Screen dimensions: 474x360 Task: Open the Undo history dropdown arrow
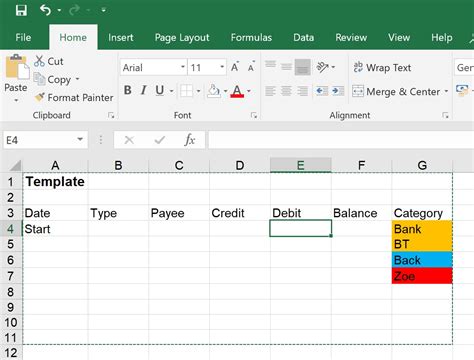(59, 10)
